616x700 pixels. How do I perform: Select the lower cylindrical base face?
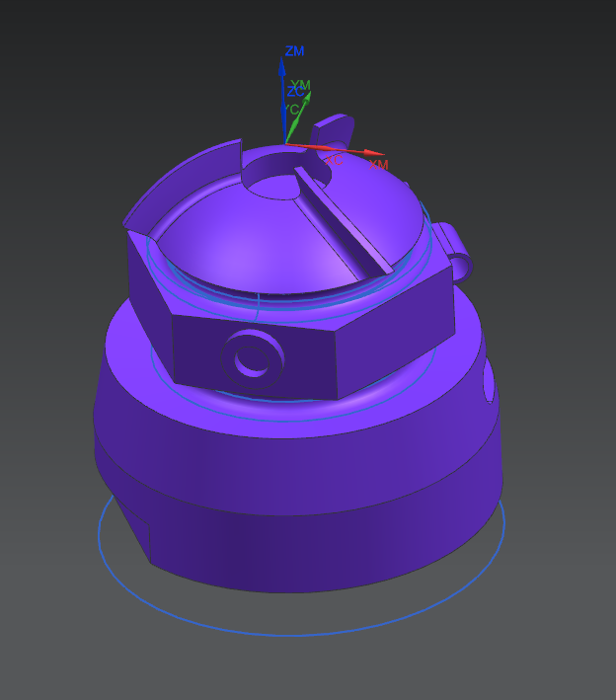click(x=326, y=543)
